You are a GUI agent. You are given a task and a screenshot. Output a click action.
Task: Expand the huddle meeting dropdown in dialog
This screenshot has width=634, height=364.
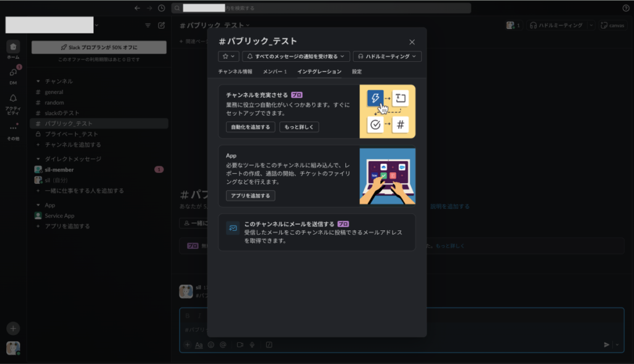coord(387,56)
